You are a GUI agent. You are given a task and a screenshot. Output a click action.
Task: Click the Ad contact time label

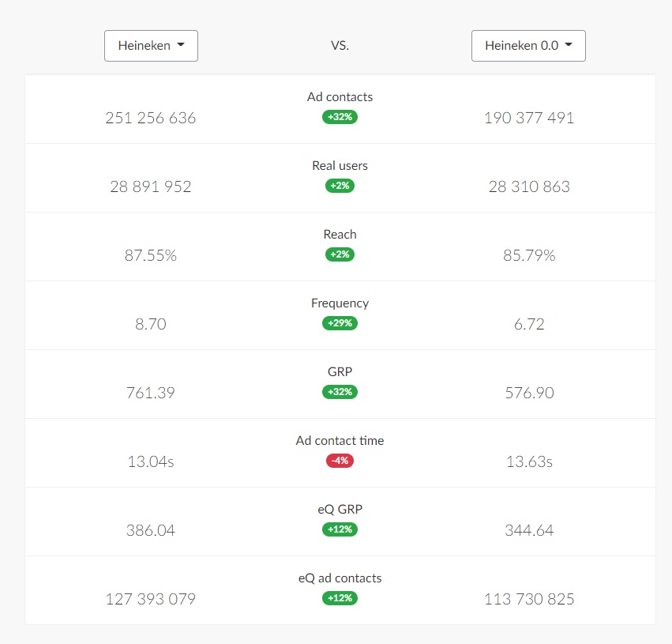pos(340,441)
